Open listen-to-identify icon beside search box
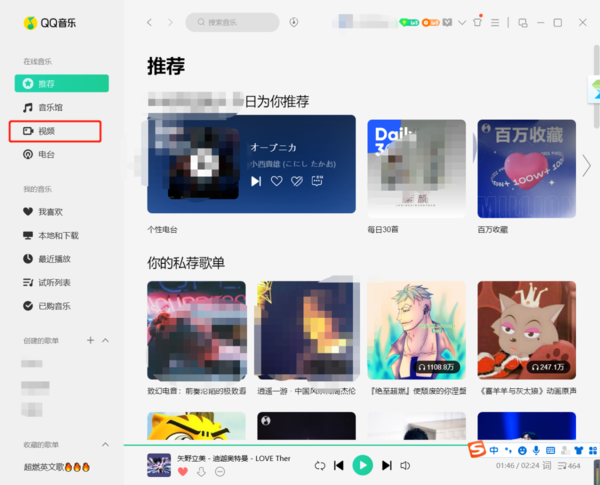This screenshot has width=600, height=485. pyautogui.click(x=293, y=22)
